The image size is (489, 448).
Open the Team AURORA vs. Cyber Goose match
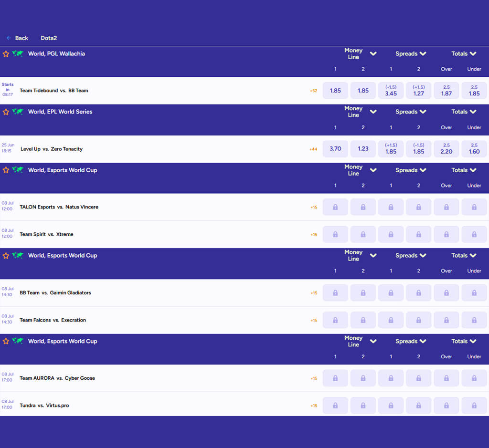click(57, 378)
